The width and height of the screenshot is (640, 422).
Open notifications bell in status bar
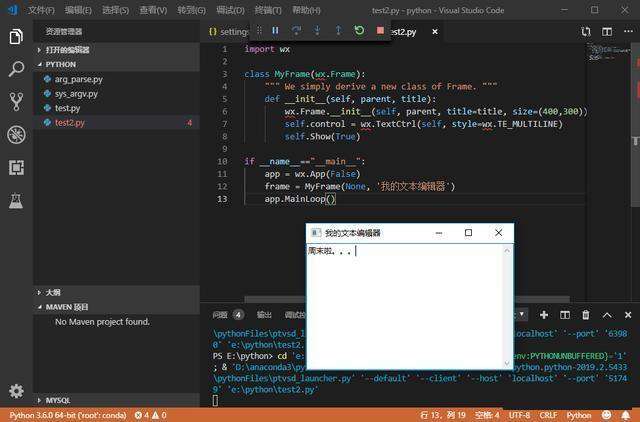(626, 415)
